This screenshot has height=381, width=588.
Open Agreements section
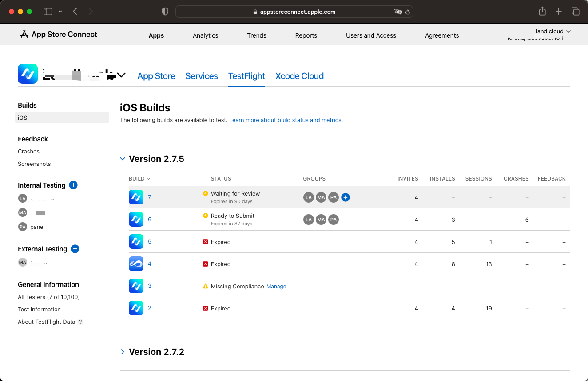pyautogui.click(x=442, y=35)
